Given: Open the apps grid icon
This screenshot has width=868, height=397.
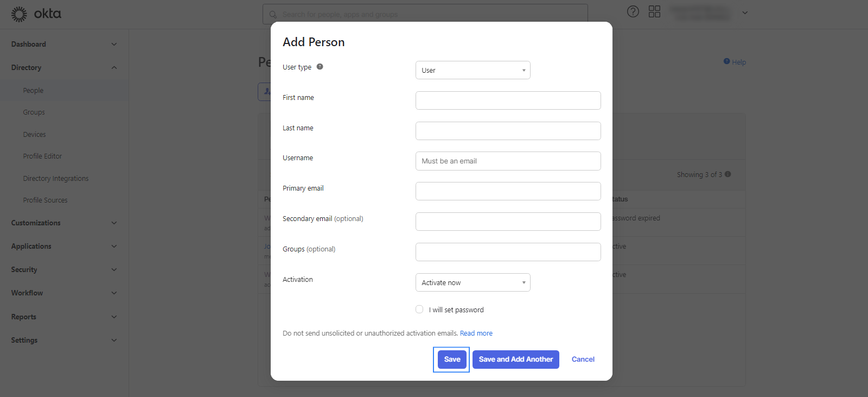Looking at the screenshot, I should [655, 12].
